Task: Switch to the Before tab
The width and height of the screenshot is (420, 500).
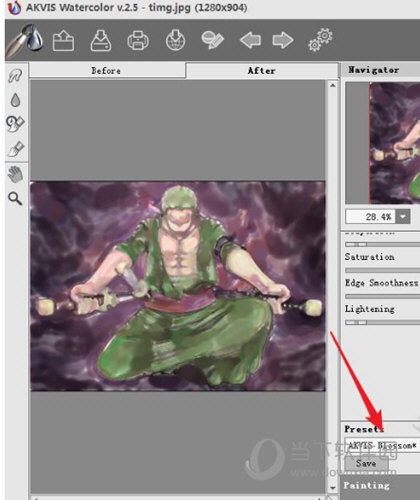Action: tap(107, 71)
